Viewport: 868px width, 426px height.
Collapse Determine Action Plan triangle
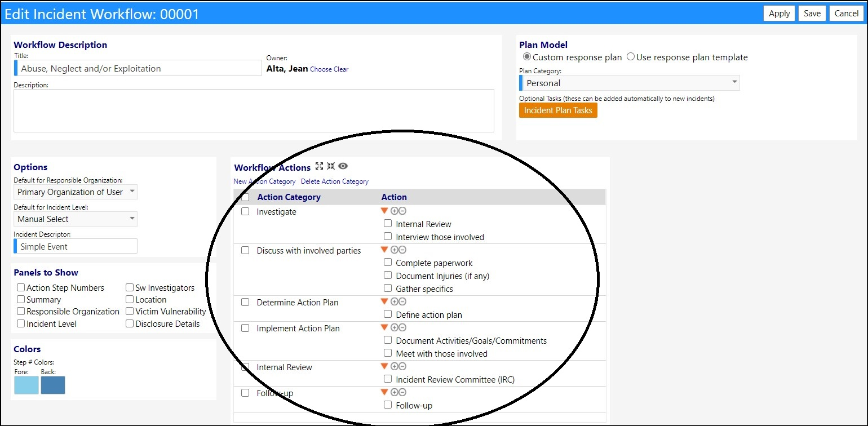click(x=384, y=301)
